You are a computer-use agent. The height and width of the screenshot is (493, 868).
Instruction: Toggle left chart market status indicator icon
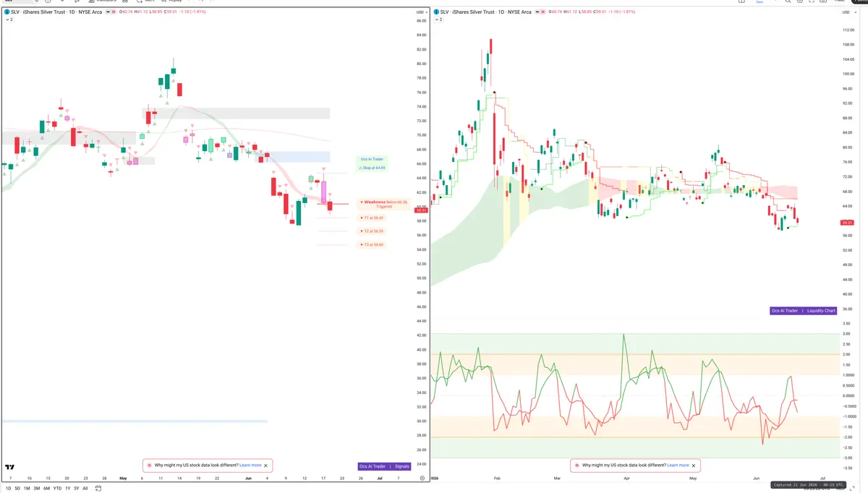[108, 12]
